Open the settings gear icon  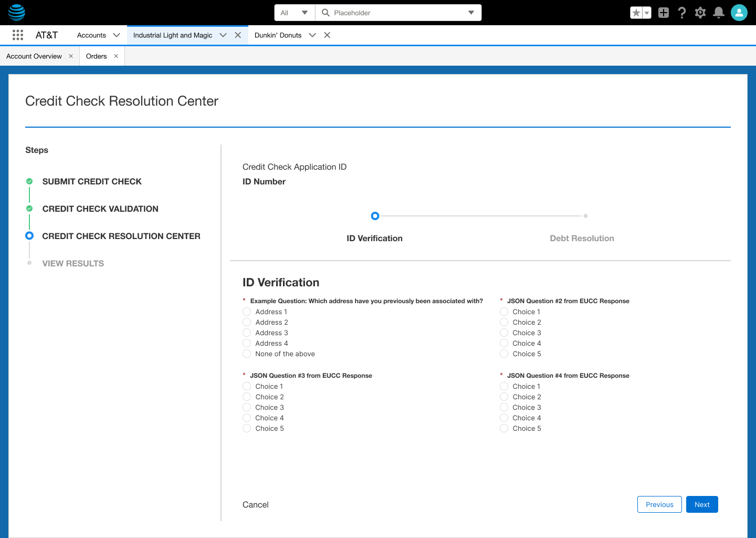point(700,12)
